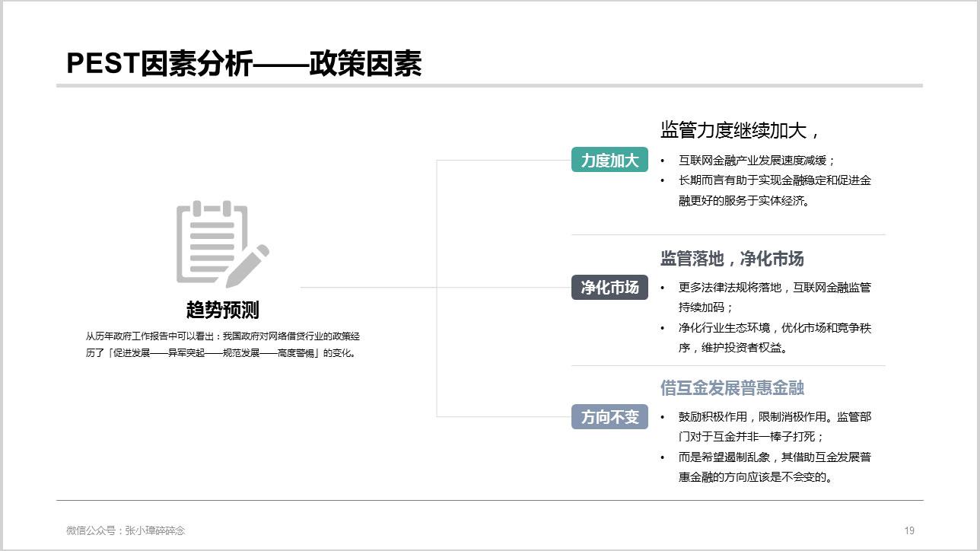
Task: Select the dark 净化市场 label
Action: [609, 288]
